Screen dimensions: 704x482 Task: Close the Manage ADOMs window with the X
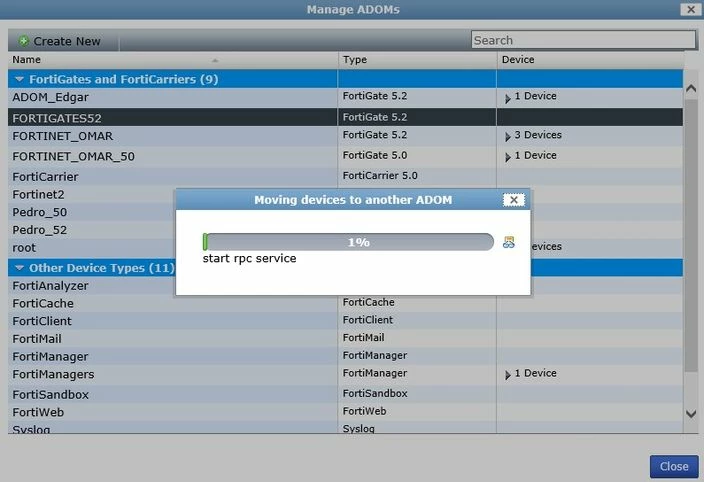(691, 9)
